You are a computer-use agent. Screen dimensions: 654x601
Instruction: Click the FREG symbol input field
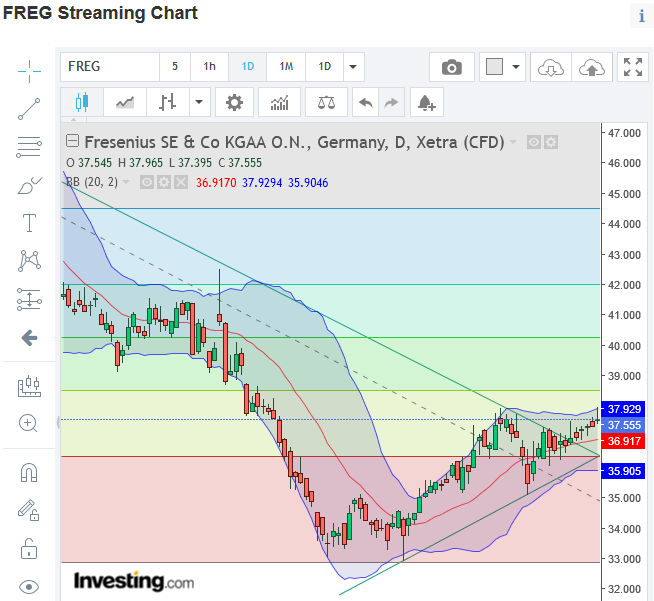[110, 67]
